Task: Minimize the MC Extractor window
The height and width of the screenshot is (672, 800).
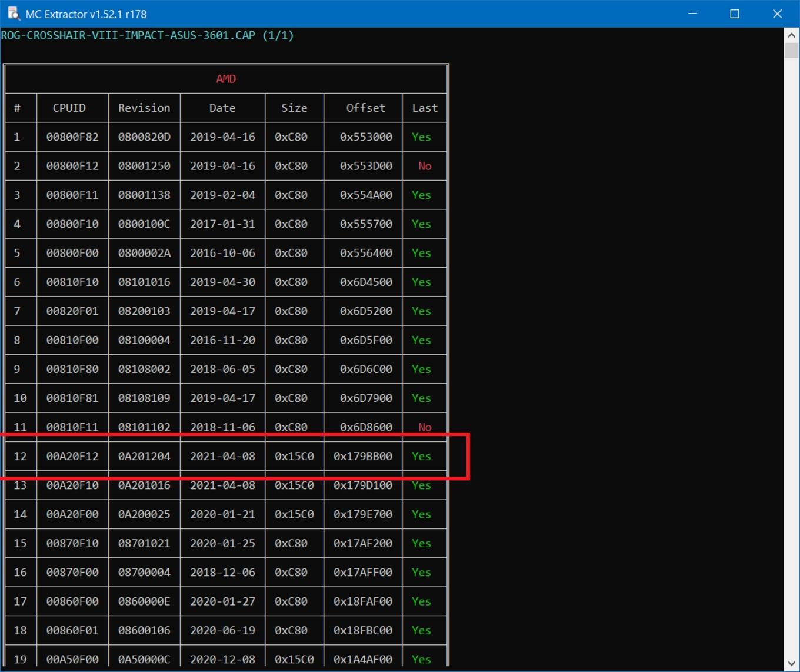Action: coord(693,14)
